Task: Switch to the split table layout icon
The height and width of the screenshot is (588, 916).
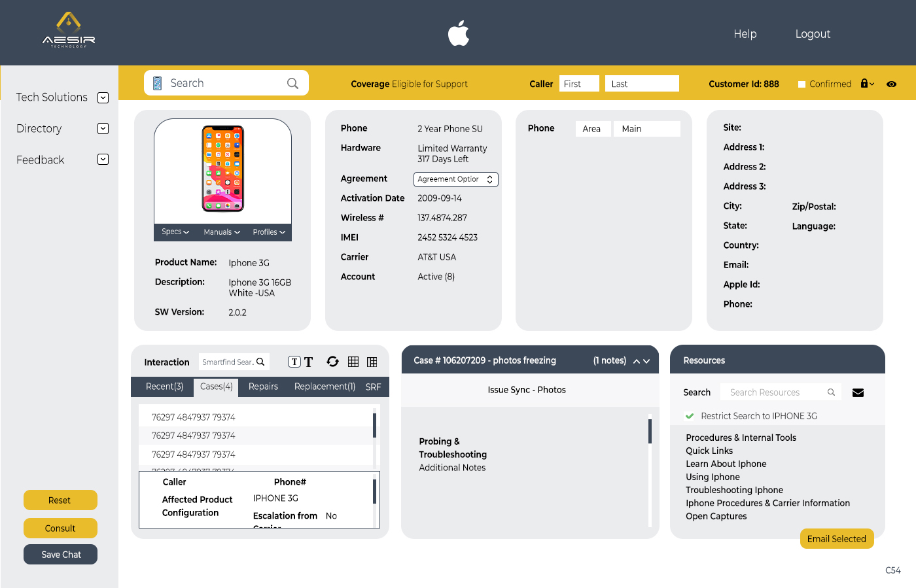Action: [x=372, y=362]
